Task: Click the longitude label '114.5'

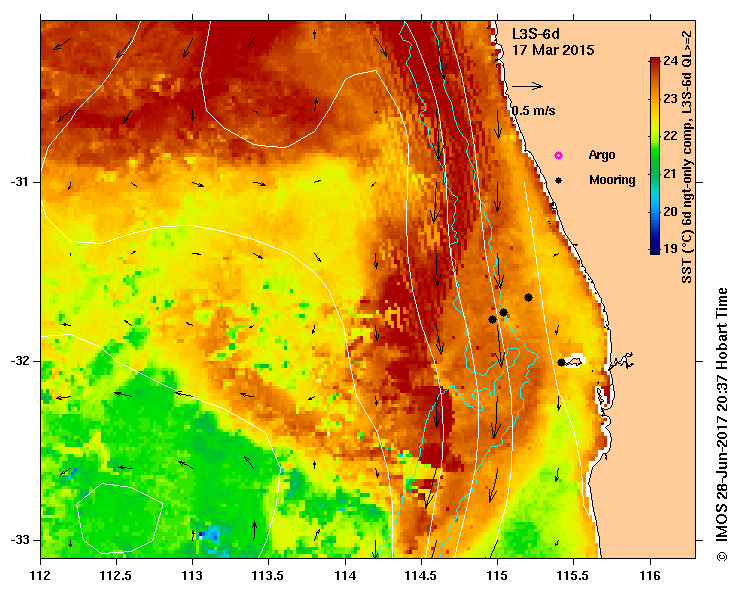Action: (x=421, y=576)
